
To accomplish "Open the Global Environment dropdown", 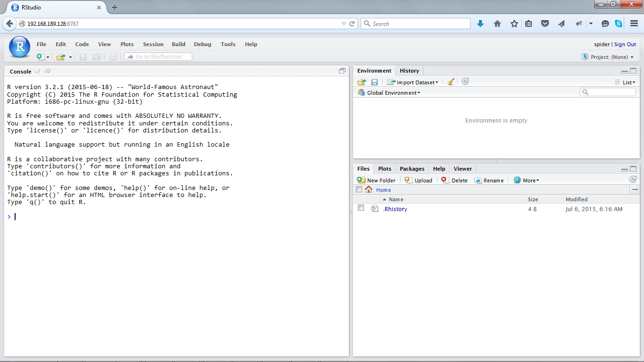I will coord(389,93).
